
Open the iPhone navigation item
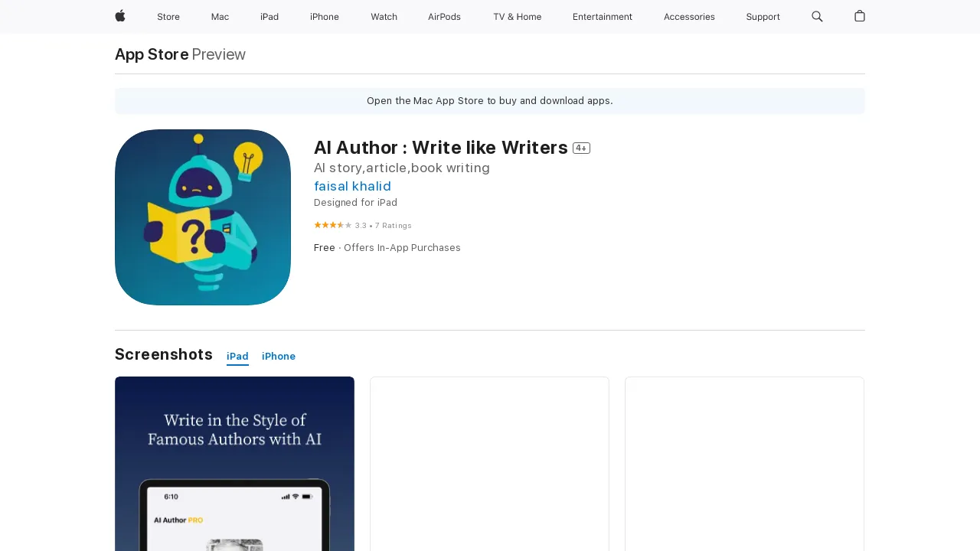tap(325, 17)
